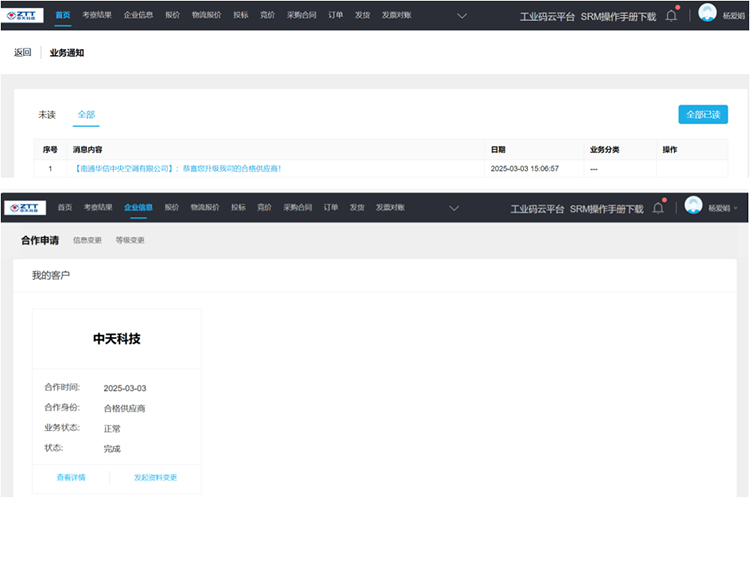Select the 中天科技 customer card title
750x568 pixels.
[x=117, y=339]
